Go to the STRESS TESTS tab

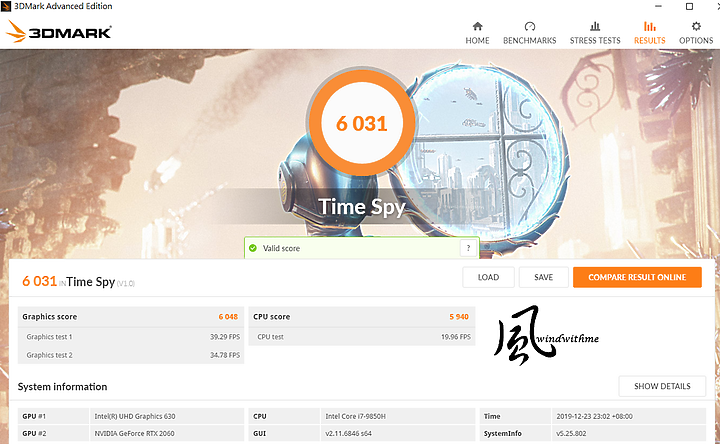tap(595, 33)
